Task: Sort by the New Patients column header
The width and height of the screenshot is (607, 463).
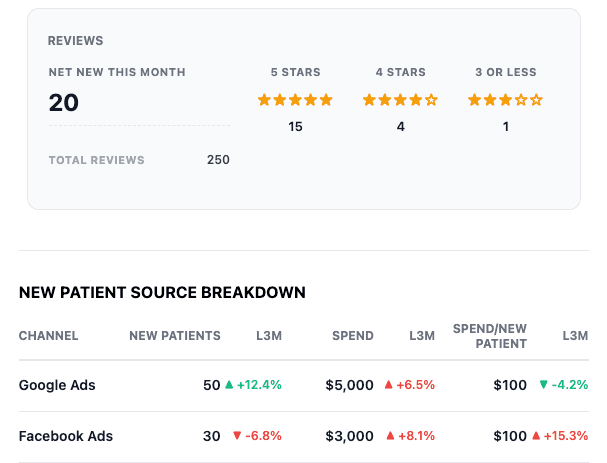Action: 174,336
